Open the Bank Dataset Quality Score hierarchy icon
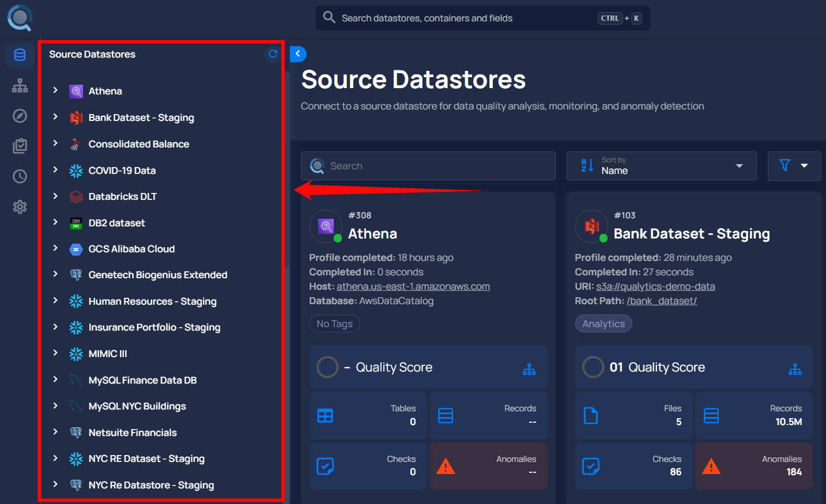826x504 pixels. tap(795, 369)
